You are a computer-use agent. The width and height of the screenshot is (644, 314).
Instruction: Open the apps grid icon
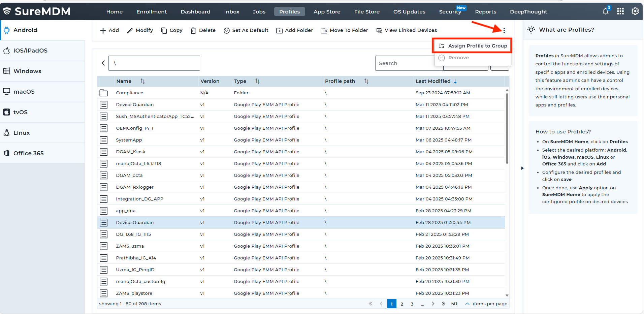coord(620,11)
